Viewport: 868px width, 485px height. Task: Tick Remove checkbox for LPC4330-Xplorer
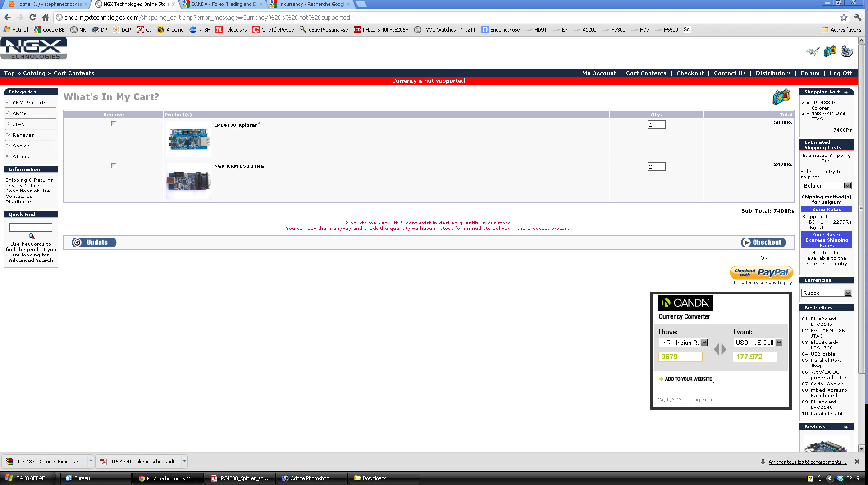114,124
